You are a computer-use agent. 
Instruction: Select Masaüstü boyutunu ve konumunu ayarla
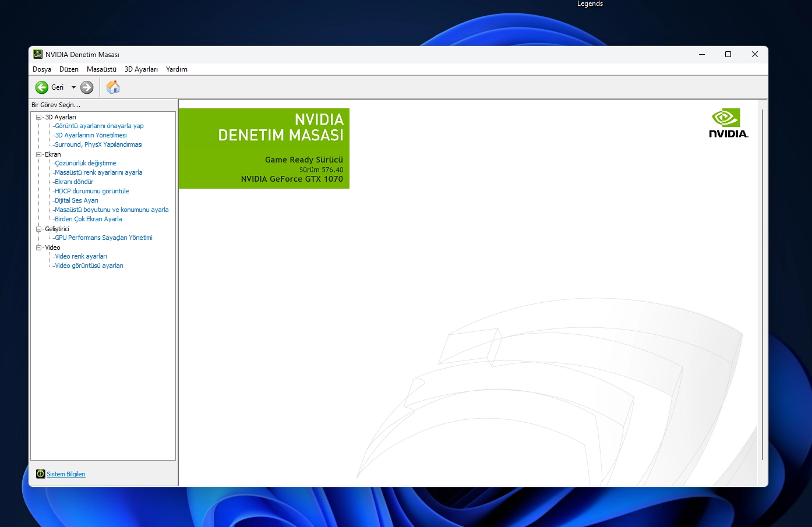coord(112,210)
